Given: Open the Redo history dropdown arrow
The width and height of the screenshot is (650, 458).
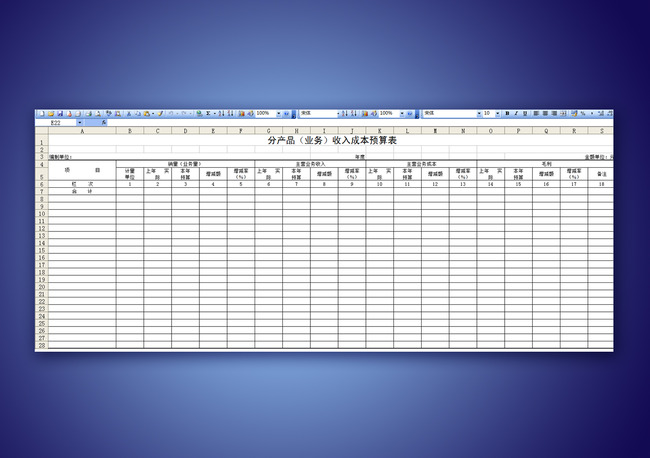Looking at the screenshot, I should (x=190, y=114).
